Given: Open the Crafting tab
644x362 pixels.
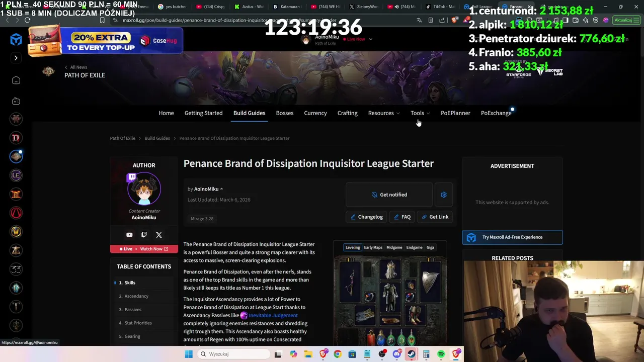Looking at the screenshot, I should tap(347, 113).
